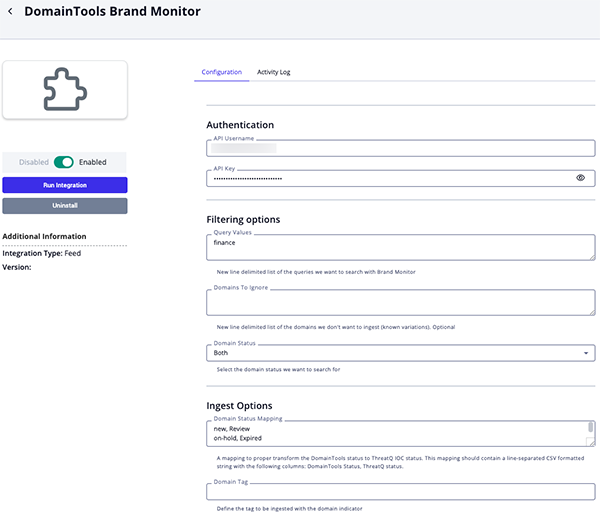Click the "Disabled" label text
The height and width of the screenshot is (514, 600).
tap(34, 162)
